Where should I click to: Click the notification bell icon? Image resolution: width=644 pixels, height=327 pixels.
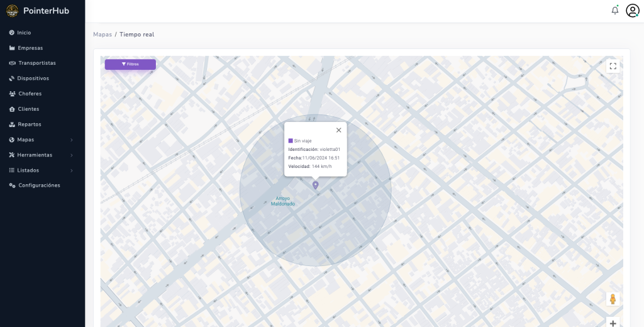614,11
